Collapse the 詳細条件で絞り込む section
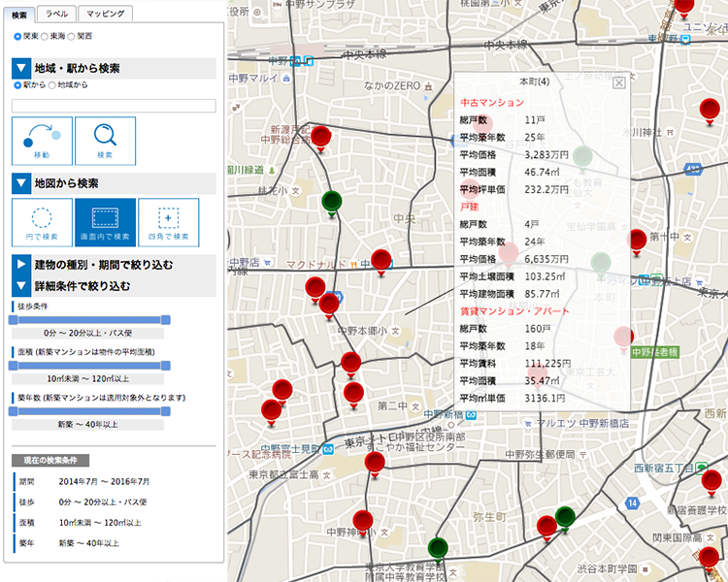Image resolution: width=728 pixels, height=582 pixels. (x=21, y=286)
